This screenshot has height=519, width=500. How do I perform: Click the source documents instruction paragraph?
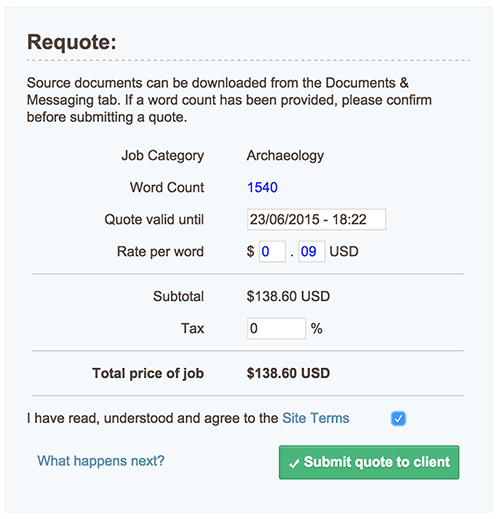(229, 100)
